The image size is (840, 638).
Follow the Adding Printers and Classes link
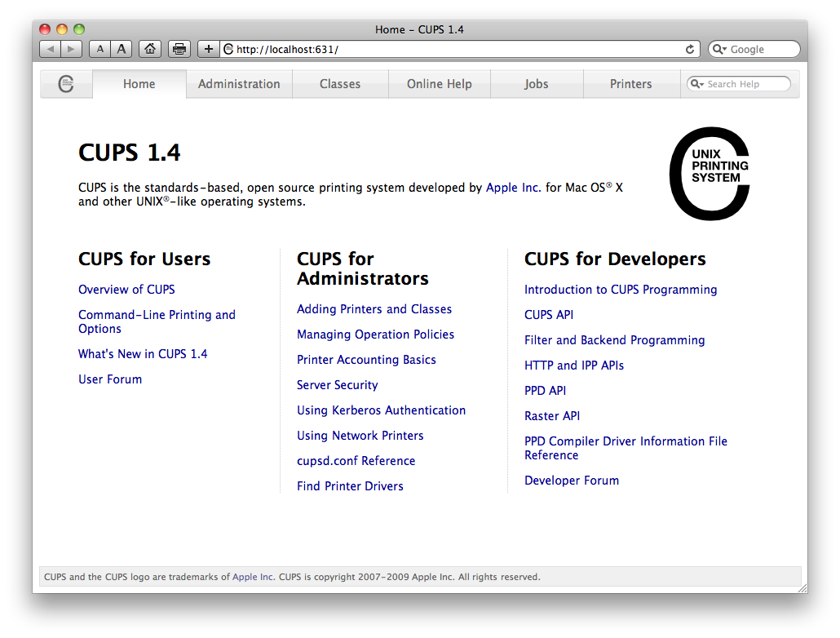tap(374, 309)
